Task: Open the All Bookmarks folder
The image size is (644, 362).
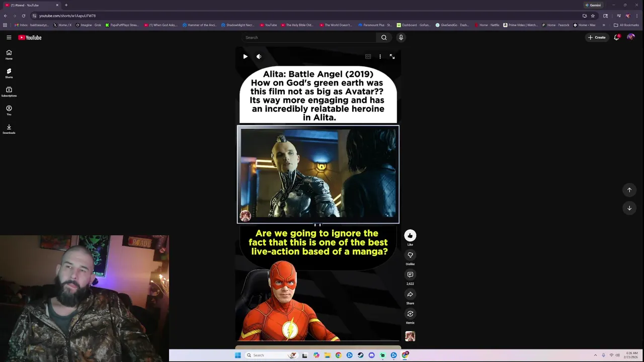Action: point(626,25)
